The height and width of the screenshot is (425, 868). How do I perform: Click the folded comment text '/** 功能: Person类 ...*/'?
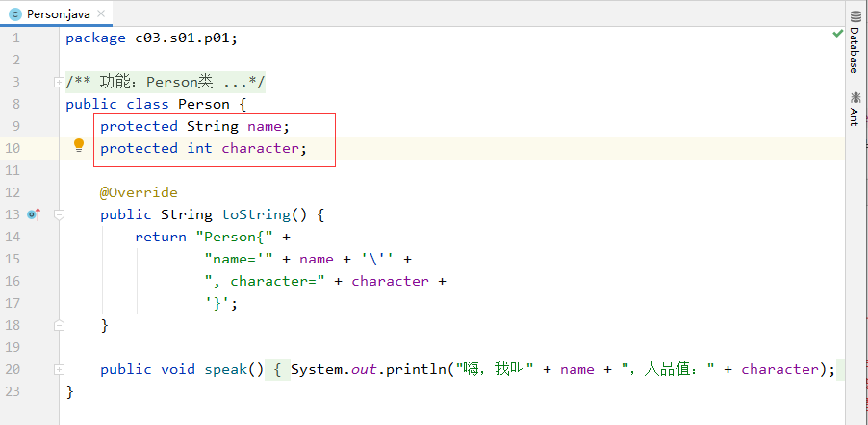[166, 83]
